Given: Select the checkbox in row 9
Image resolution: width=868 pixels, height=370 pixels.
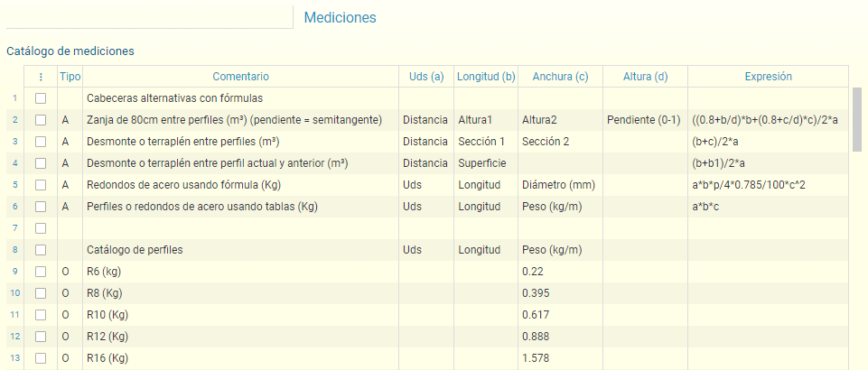Looking at the screenshot, I should pos(41,272).
